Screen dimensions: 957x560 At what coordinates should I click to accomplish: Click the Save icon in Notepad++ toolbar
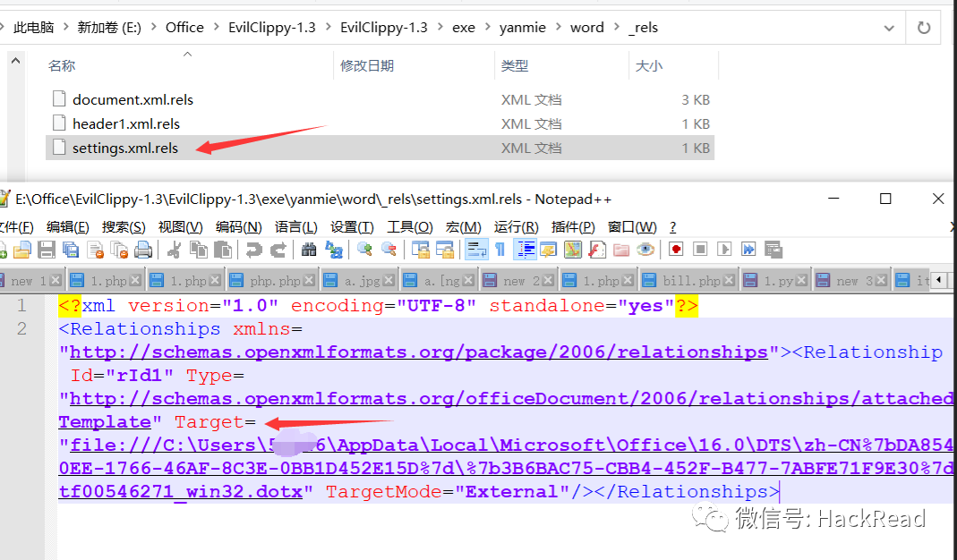click(47, 250)
